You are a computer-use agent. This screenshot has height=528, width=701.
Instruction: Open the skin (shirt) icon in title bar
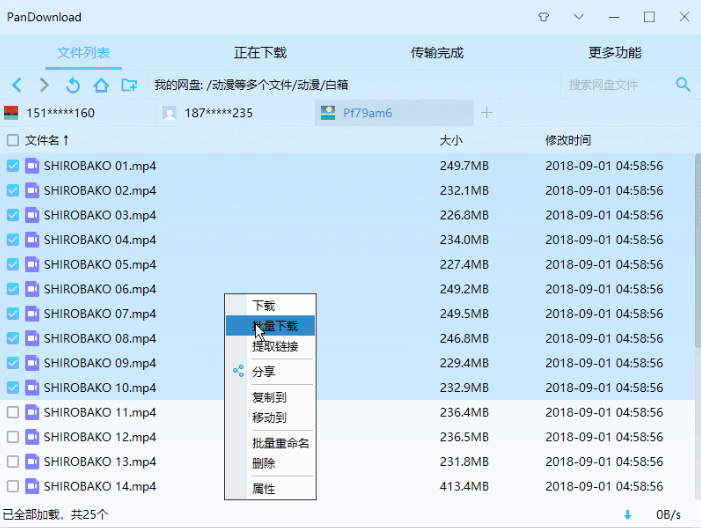[543, 17]
